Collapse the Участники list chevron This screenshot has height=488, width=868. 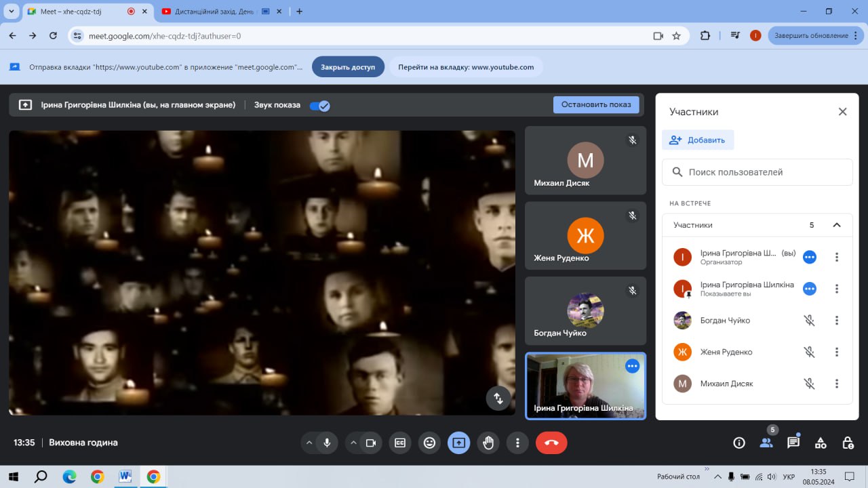[837, 225]
